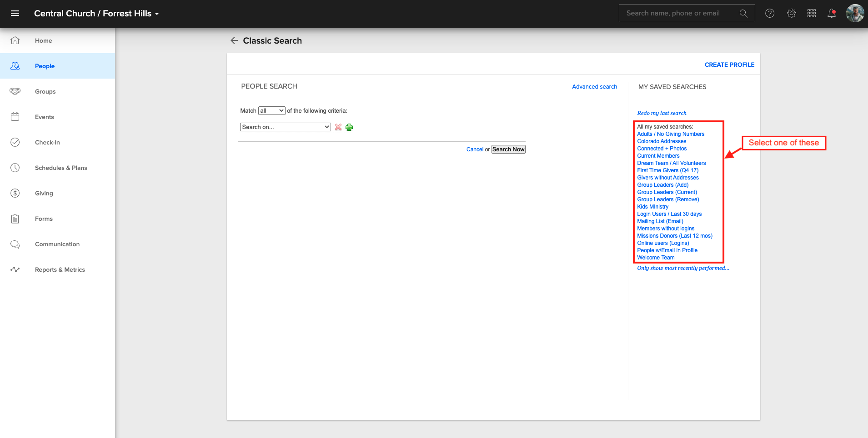Open the Advanced search link

tap(594, 87)
